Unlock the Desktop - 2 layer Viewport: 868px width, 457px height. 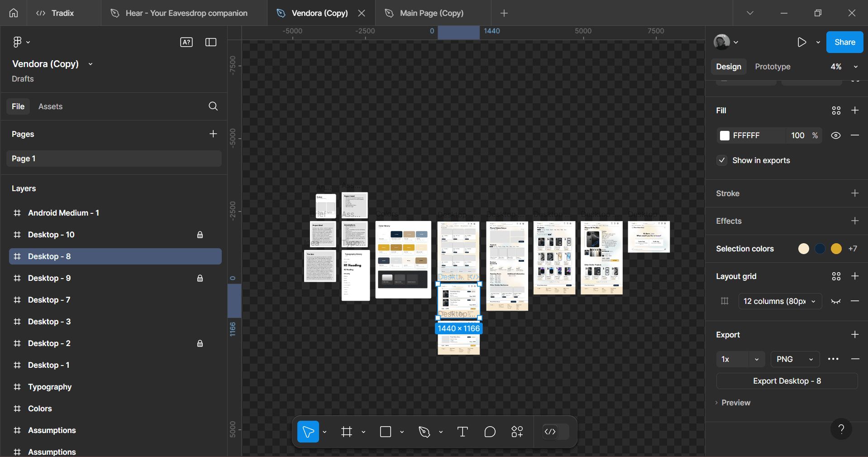(x=200, y=343)
